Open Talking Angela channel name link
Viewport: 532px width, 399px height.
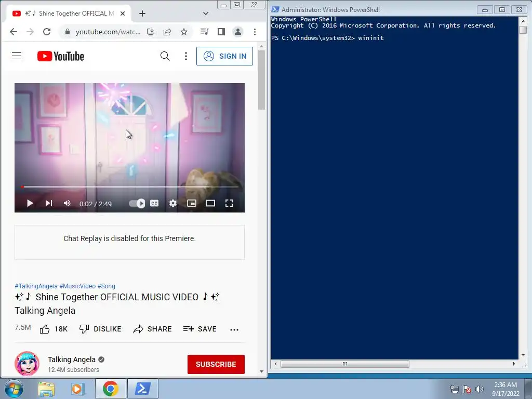[x=72, y=360]
